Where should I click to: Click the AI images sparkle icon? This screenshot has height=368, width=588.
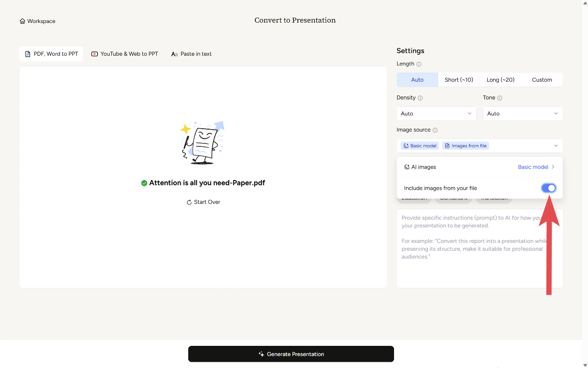point(407,167)
